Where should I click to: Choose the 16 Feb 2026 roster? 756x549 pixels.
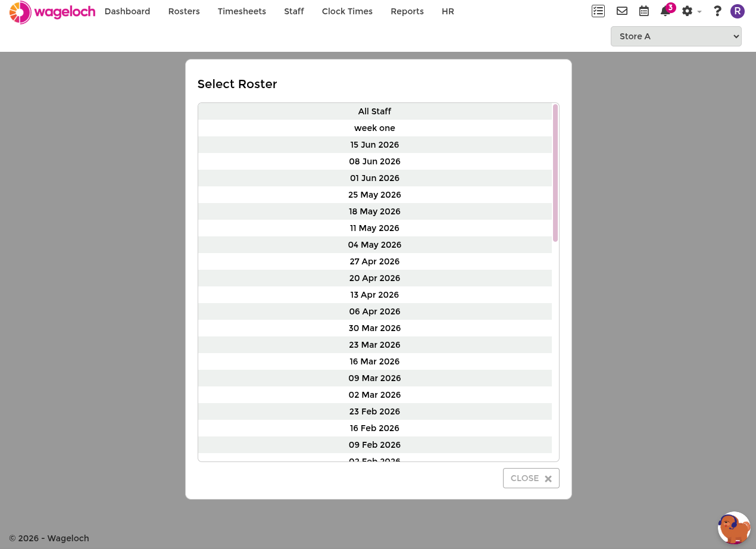375,428
